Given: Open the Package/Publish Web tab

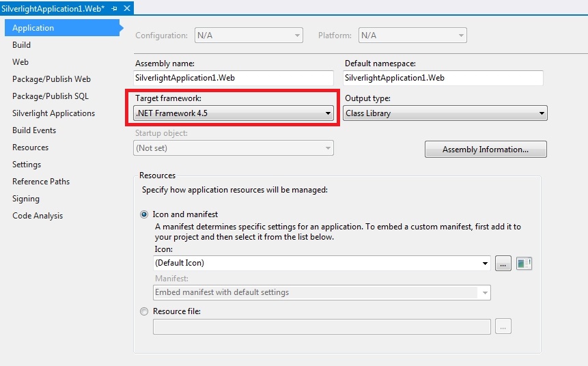Looking at the screenshot, I should click(51, 79).
